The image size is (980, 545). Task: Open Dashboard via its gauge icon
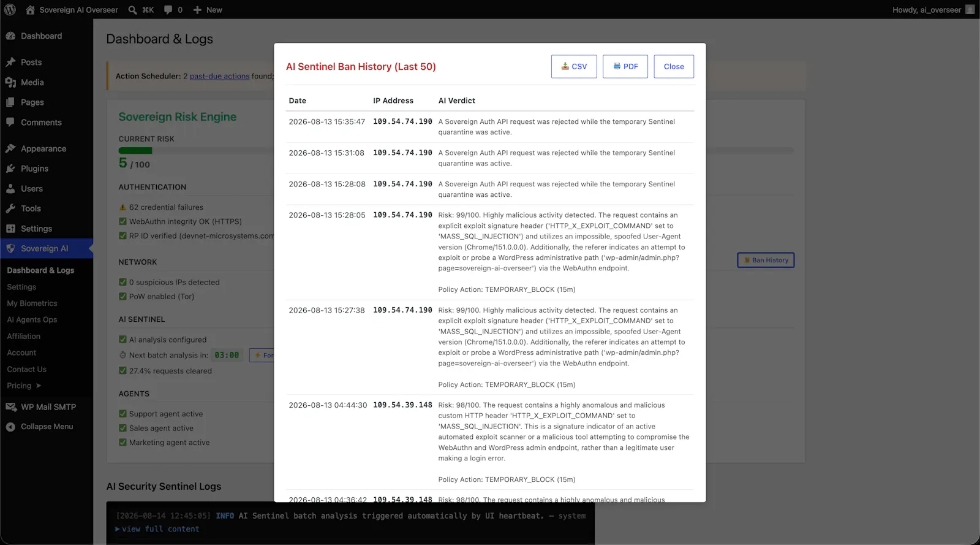[x=10, y=36]
